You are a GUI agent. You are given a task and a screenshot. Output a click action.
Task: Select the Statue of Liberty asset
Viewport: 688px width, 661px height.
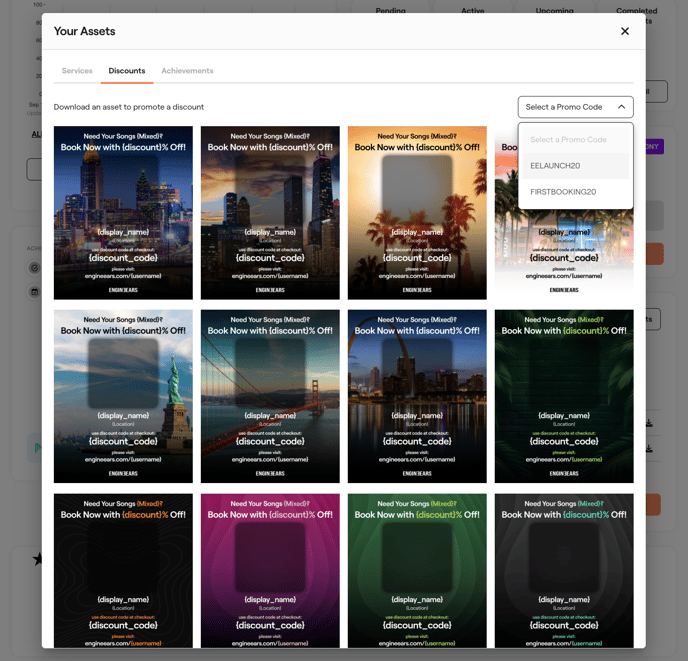click(123, 396)
